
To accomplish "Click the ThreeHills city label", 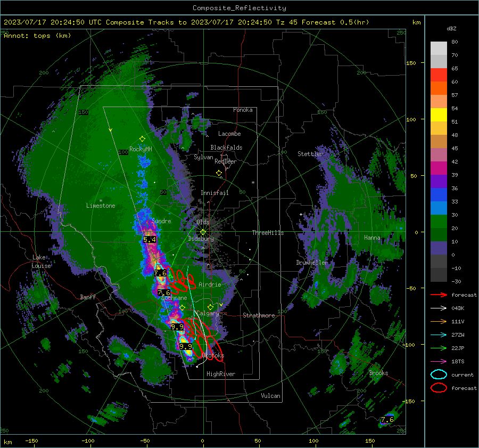I will pyautogui.click(x=268, y=233).
